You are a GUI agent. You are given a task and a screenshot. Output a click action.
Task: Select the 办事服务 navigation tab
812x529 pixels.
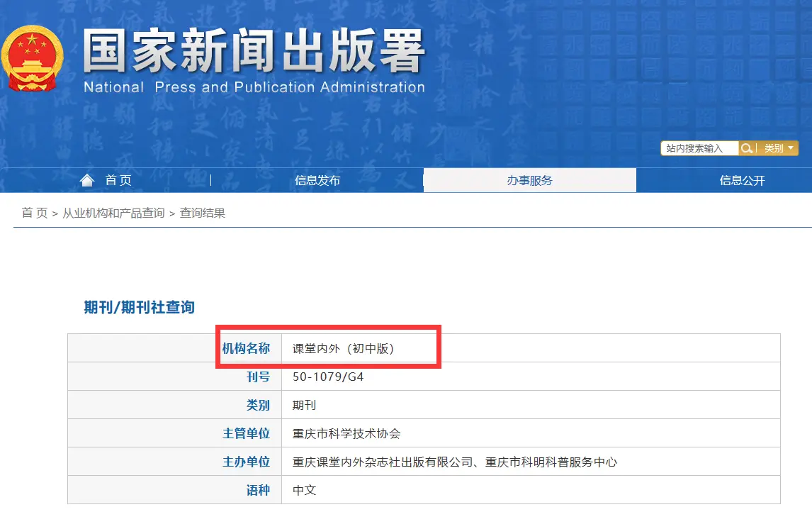(529, 180)
